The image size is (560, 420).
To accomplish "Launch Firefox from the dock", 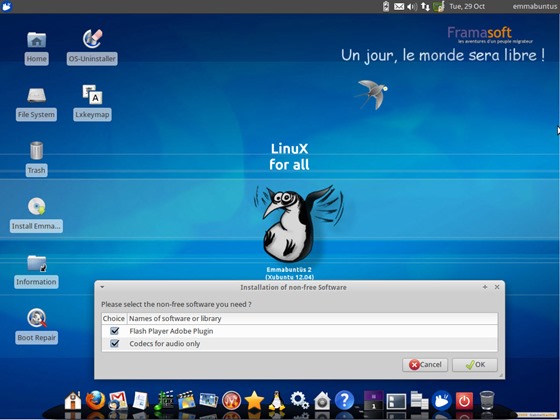I will 95,401.
